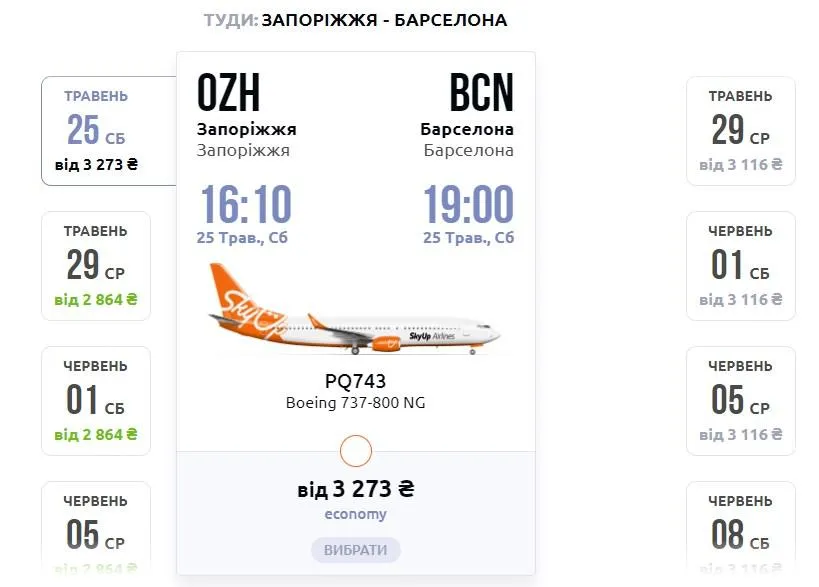Pick June 05 Wednesday on the right side

(740, 398)
